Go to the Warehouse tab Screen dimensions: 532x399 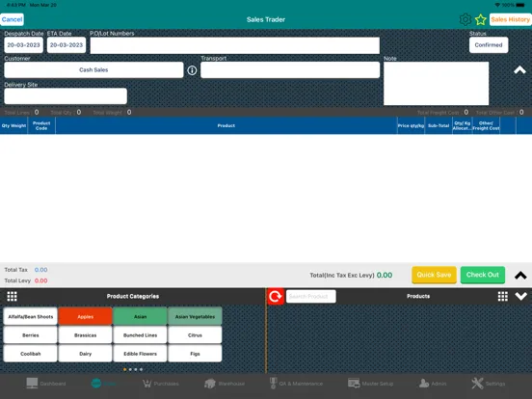(x=225, y=384)
